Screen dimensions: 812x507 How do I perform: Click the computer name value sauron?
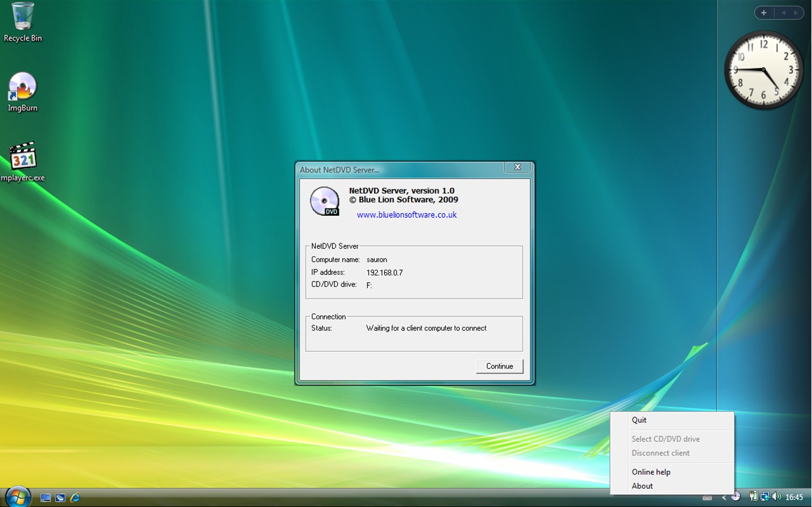point(376,260)
